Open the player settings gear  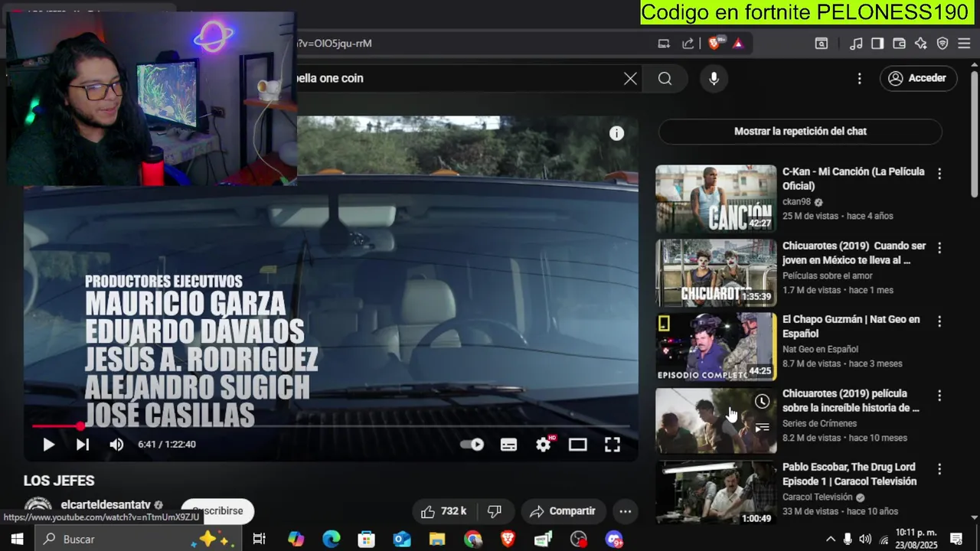point(544,445)
